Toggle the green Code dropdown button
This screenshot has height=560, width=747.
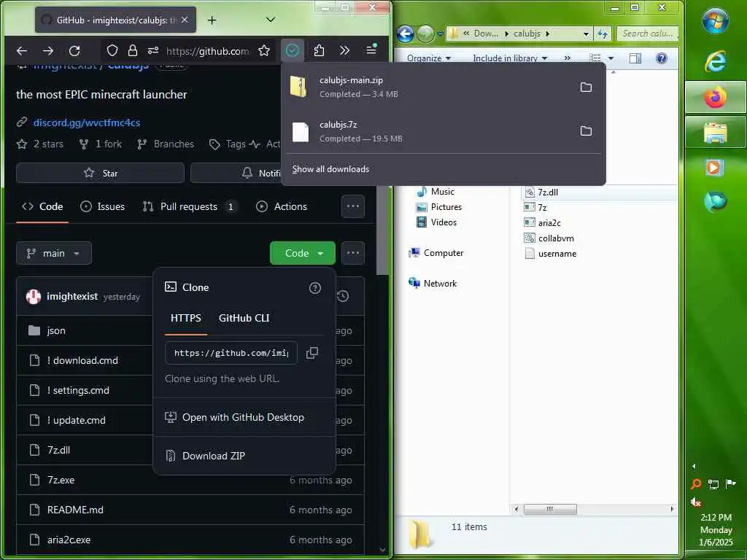point(303,253)
